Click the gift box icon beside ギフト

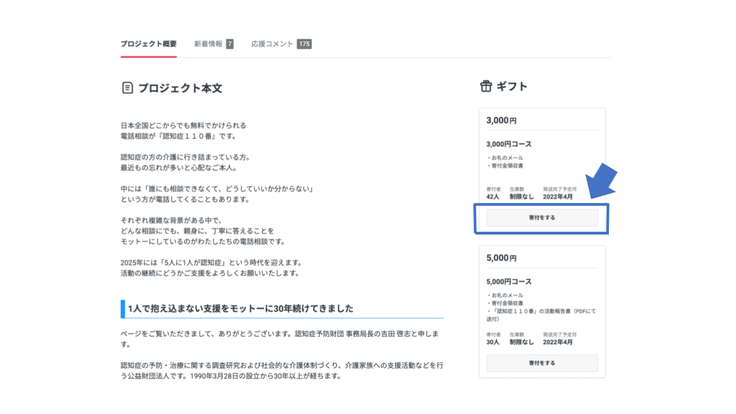click(x=486, y=87)
